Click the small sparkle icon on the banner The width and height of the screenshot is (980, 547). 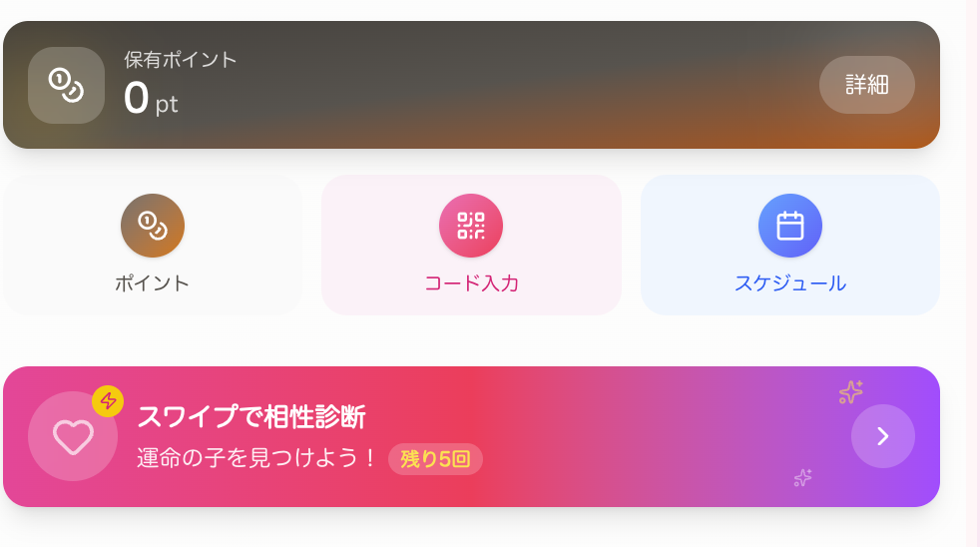(x=802, y=478)
